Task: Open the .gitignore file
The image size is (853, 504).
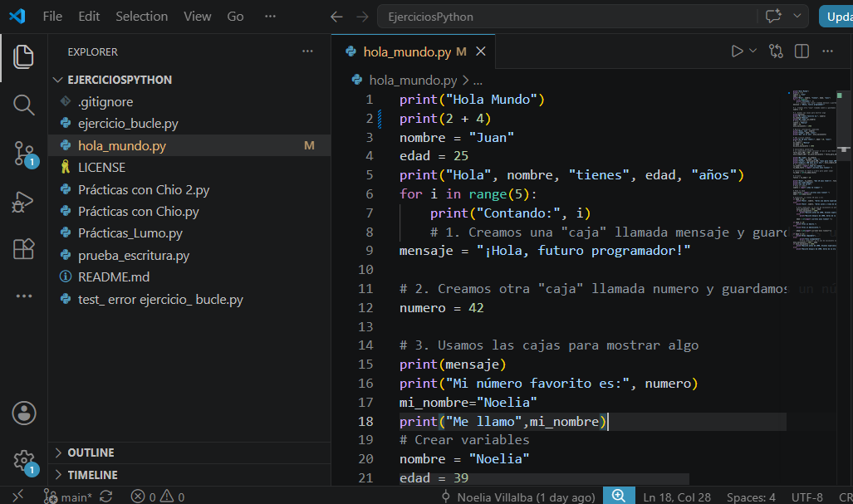Action: tap(190, 101)
